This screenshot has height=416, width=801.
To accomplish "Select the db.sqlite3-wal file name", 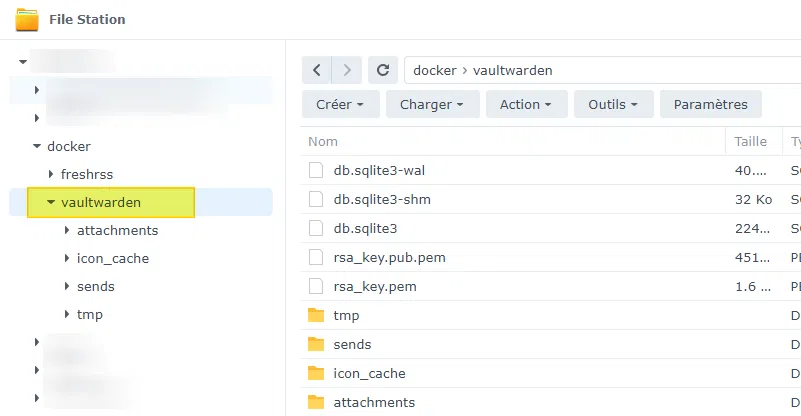I will tap(379, 170).
